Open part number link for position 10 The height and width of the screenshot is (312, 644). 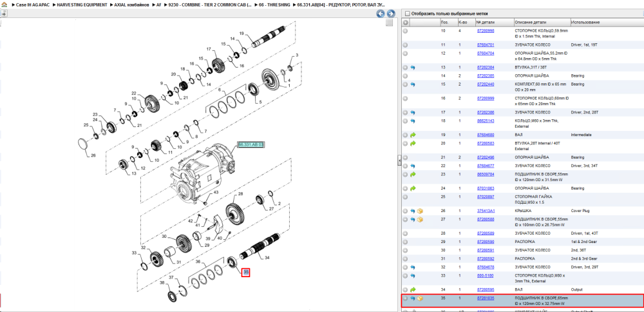click(x=485, y=31)
